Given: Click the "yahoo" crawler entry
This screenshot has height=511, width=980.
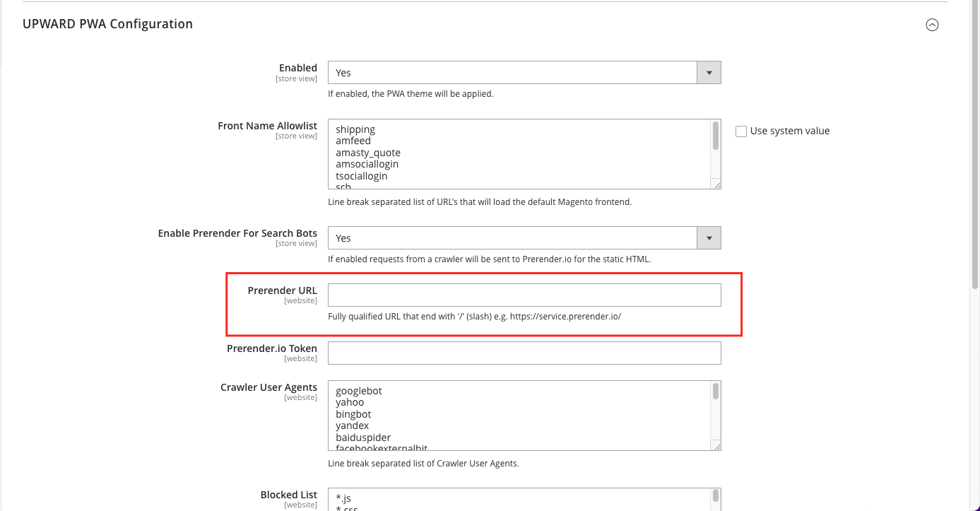Looking at the screenshot, I should click(x=350, y=402).
